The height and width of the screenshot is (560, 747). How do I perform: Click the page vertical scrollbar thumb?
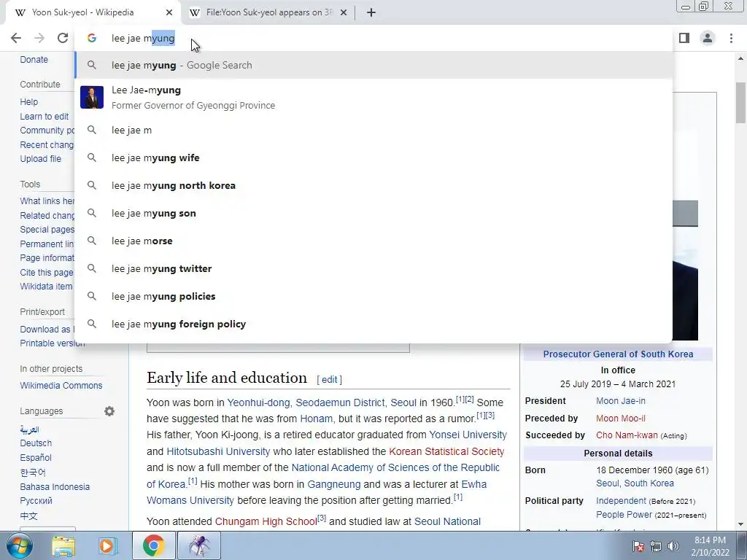pos(741,103)
